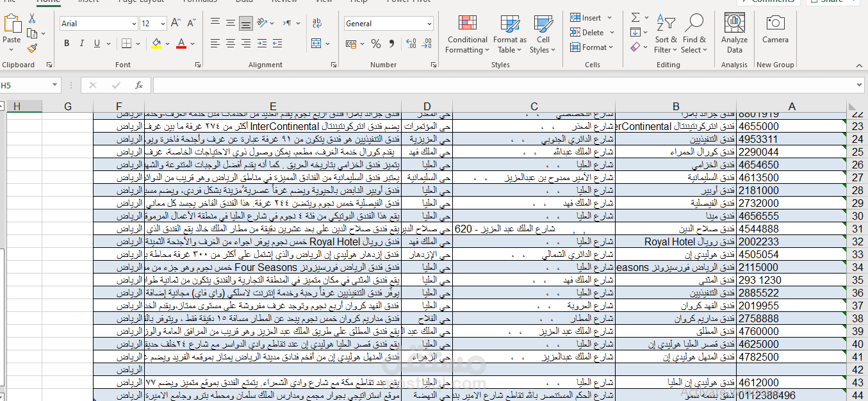This screenshot has width=868, height=401.
Task: Open the Fill Color palette arrow
Action: pos(166,44)
